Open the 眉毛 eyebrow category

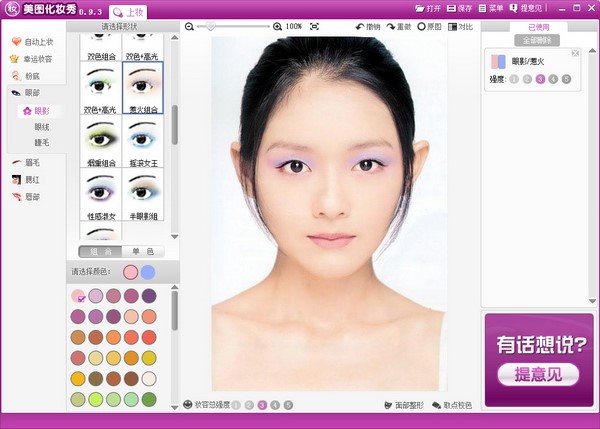click(x=26, y=163)
